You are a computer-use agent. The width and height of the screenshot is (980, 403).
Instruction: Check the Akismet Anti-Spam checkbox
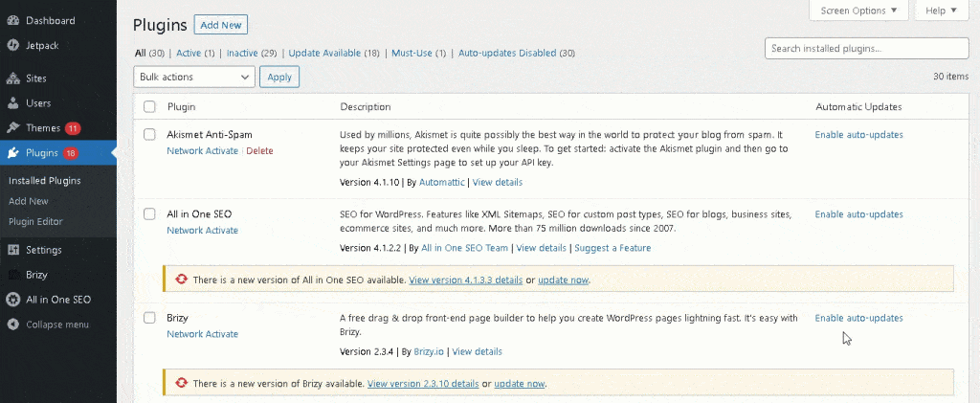149,134
